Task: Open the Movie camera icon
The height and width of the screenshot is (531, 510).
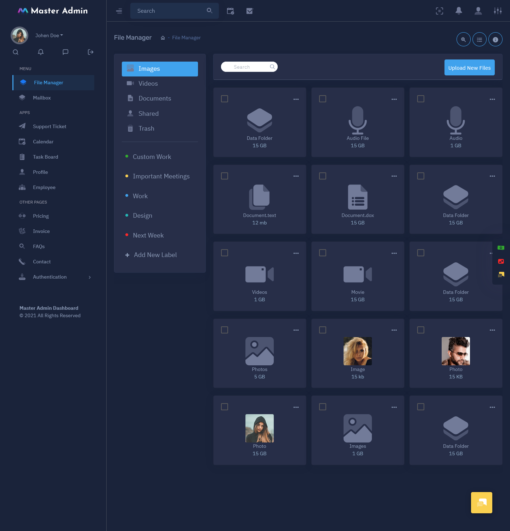Action: [358, 274]
